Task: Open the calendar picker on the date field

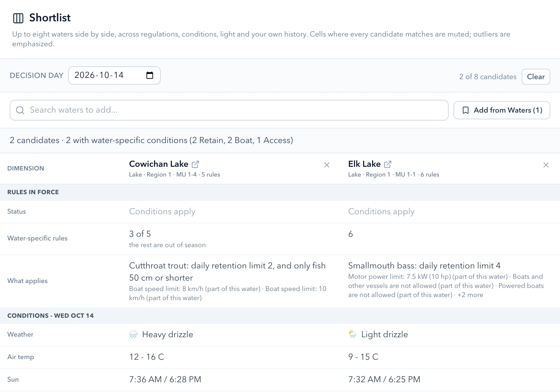Action: [150, 75]
